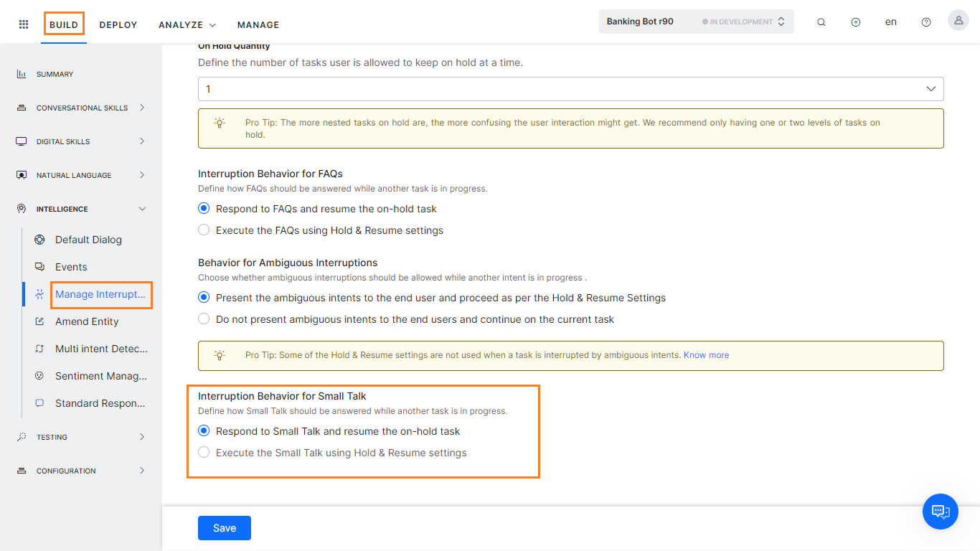Click the Save button

pyautogui.click(x=224, y=528)
